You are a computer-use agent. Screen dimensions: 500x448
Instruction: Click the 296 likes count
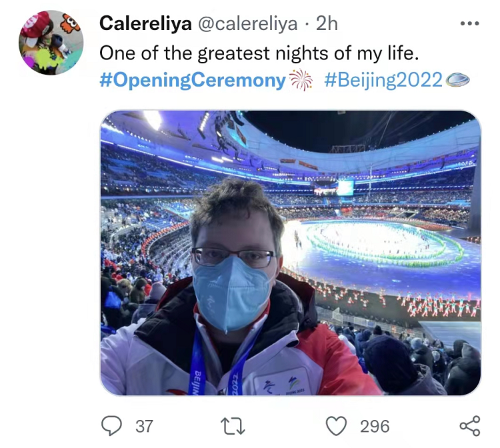pyautogui.click(x=375, y=426)
